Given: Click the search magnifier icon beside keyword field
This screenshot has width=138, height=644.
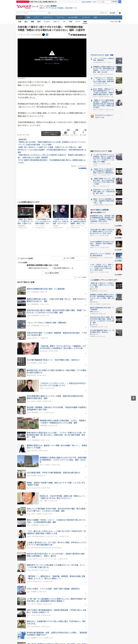Looking at the screenshot, I should click(49, 13).
